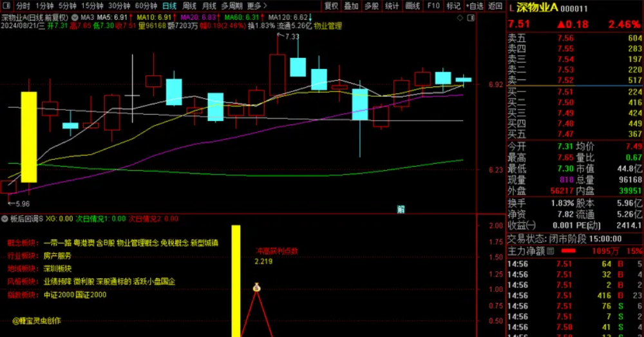The width and height of the screenshot is (644, 337).
Task: Click the large yellow candlestick bar
Action: pyautogui.click(x=29, y=137)
